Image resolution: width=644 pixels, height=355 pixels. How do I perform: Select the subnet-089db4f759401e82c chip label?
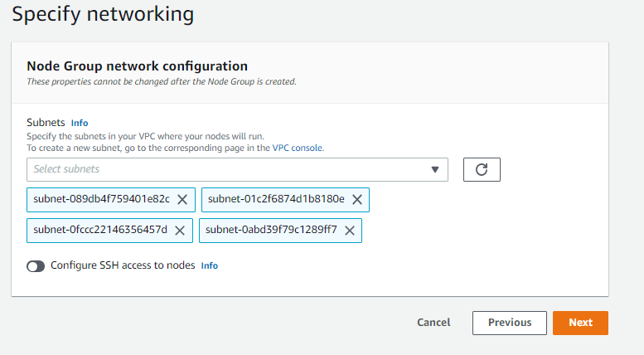101,199
